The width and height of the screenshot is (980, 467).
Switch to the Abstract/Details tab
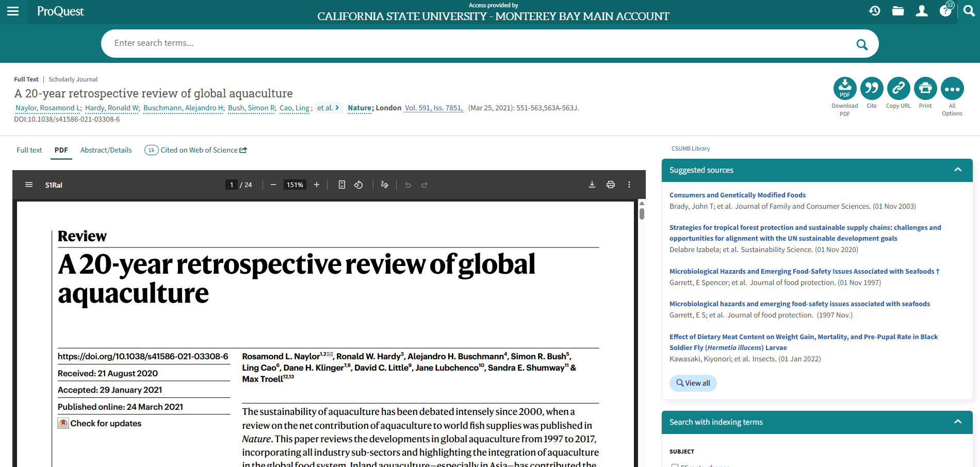pyautogui.click(x=106, y=150)
